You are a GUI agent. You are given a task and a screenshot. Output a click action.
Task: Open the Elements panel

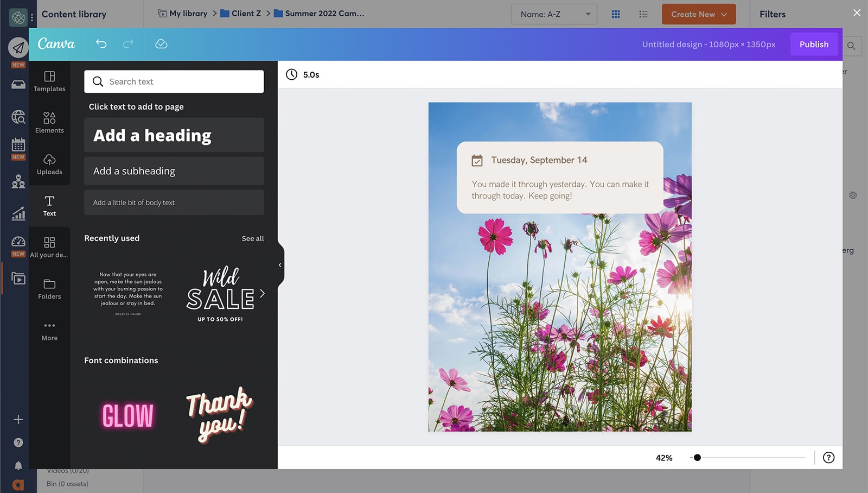click(x=49, y=123)
